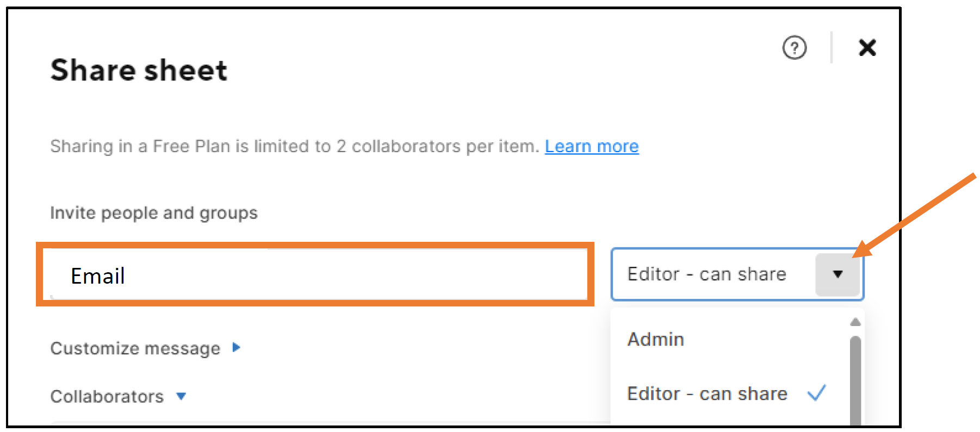Expand the Customize message section
Image resolution: width=980 pixels, height=432 pixels.
click(x=145, y=348)
